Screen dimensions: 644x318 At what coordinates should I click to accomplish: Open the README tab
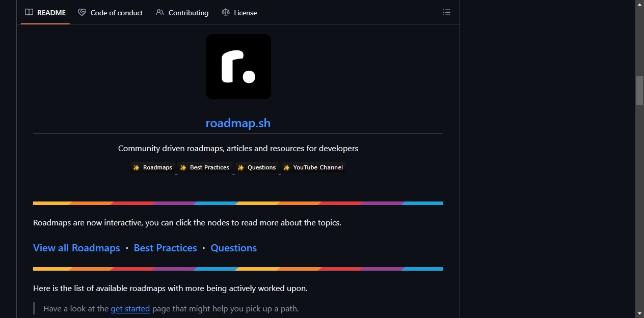coord(45,13)
